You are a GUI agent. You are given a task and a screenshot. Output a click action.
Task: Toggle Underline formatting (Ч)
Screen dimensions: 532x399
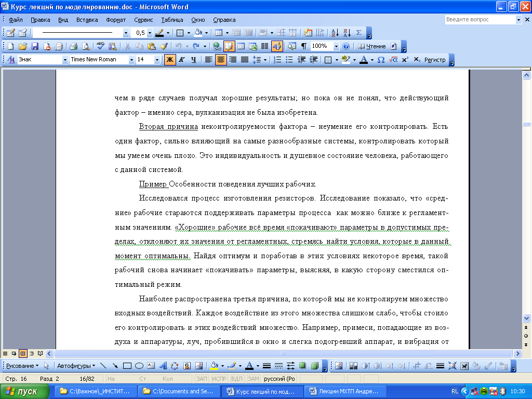coord(194,60)
